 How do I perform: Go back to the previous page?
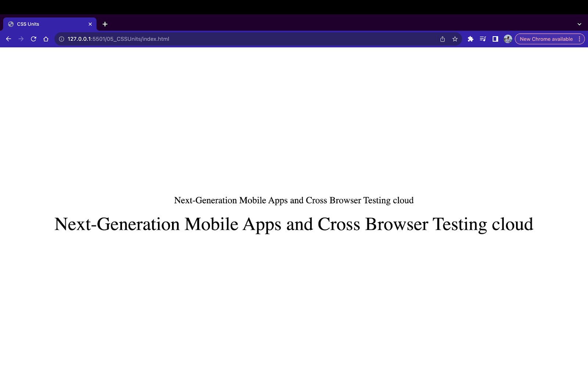coord(8,39)
